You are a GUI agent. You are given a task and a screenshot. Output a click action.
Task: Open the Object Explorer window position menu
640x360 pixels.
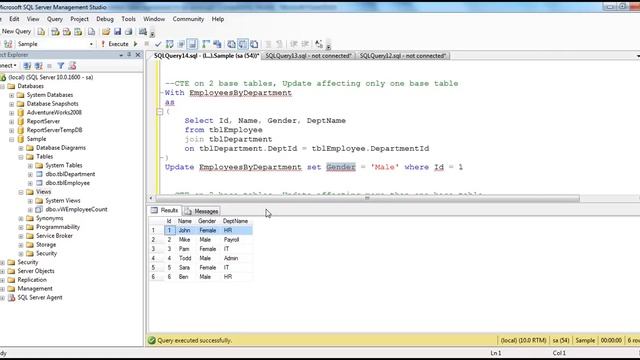[121, 55]
